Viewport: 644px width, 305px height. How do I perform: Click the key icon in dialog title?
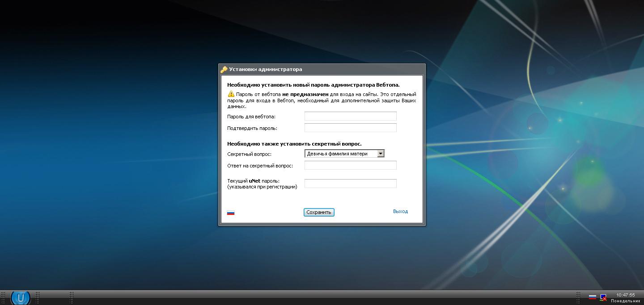224,69
